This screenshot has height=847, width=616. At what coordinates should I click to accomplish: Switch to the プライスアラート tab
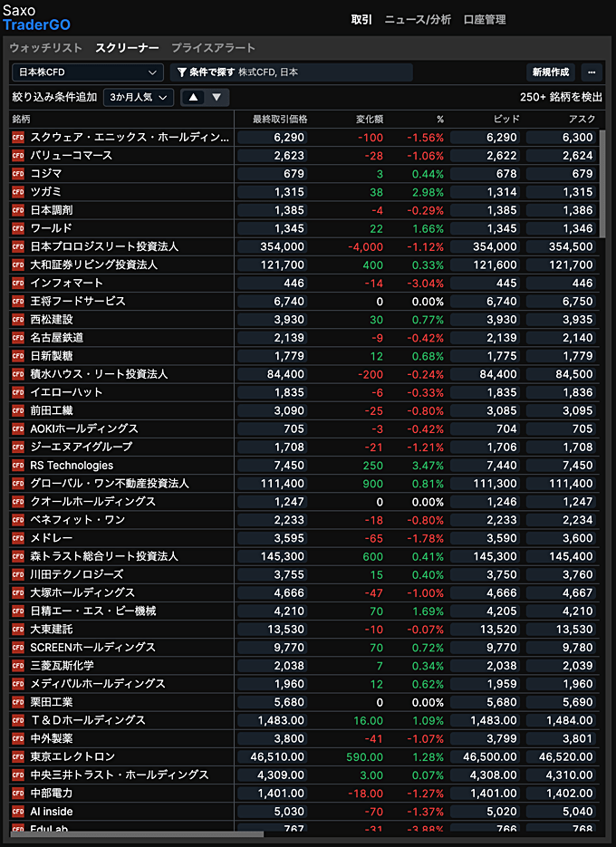(214, 48)
